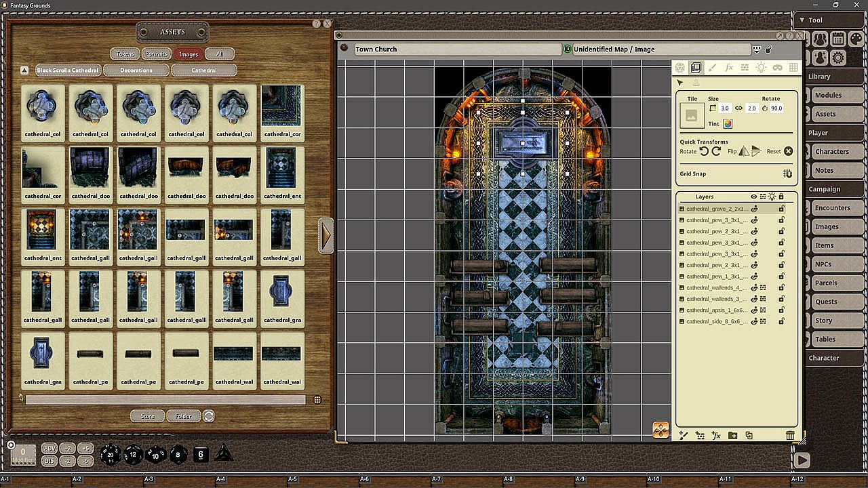
Task: Switch to the Tokens asset filter
Action: 125,54
